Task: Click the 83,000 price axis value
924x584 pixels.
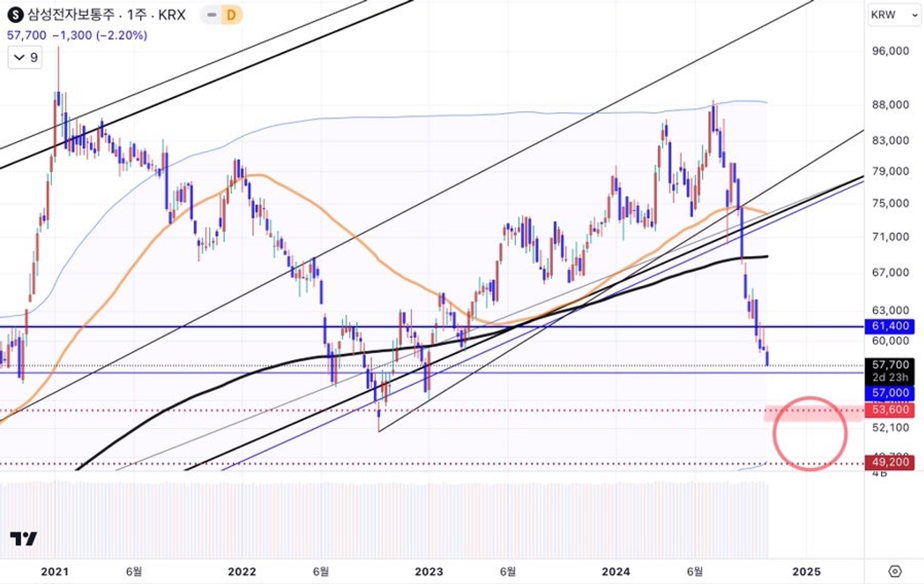Action: pyautogui.click(x=889, y=140)
